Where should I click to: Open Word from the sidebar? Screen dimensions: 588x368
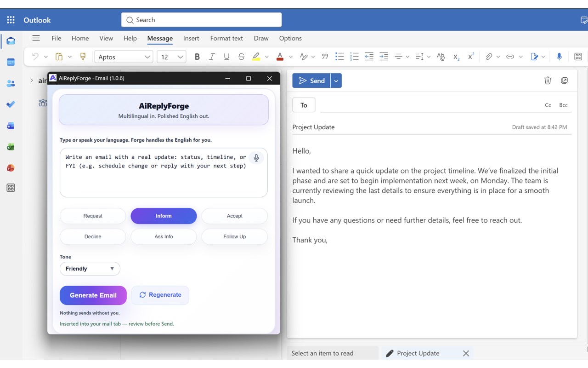pos(11,126)
